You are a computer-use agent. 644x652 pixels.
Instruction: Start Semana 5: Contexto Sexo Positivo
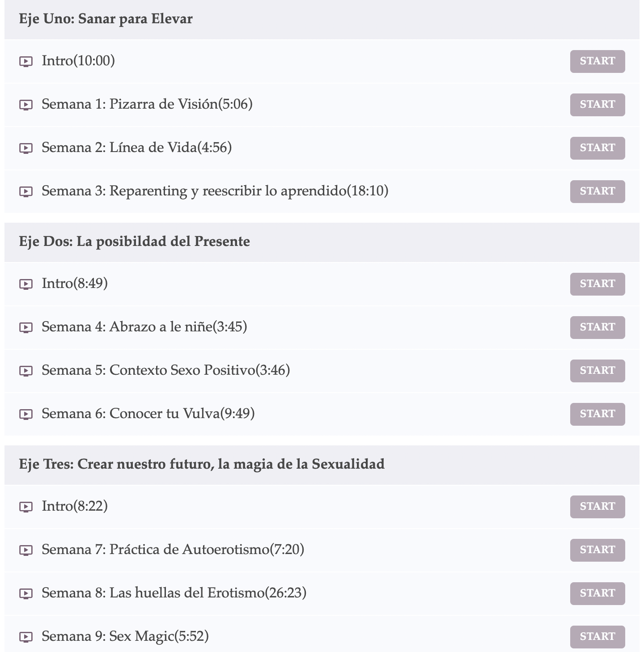pyautogui.click(x=597, y=371)
